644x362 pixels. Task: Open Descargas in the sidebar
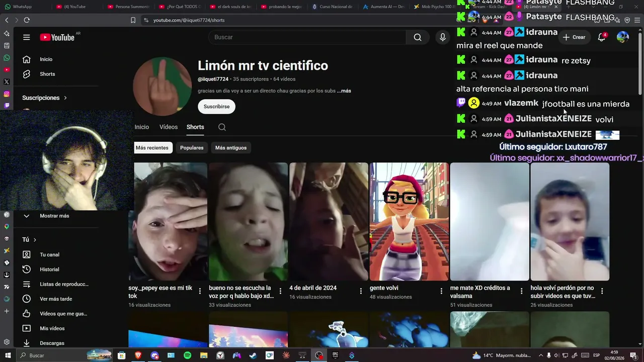click(52, 343)
